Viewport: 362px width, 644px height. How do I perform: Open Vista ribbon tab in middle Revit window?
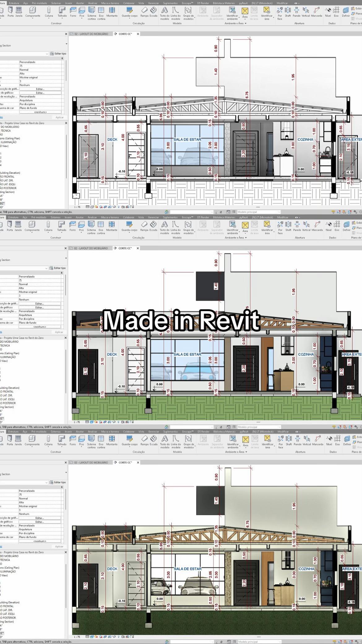click(x=141, y=217)
